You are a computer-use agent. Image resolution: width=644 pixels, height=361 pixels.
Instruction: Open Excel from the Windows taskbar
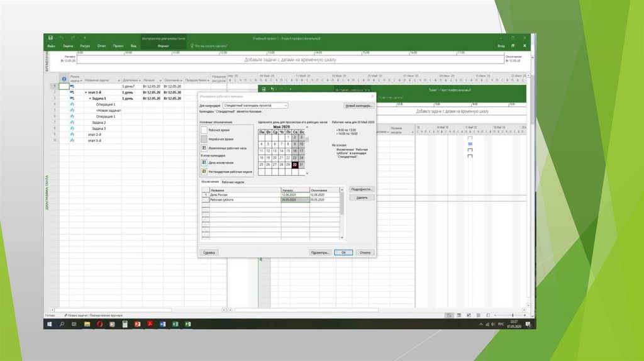(x=175, y=324)
